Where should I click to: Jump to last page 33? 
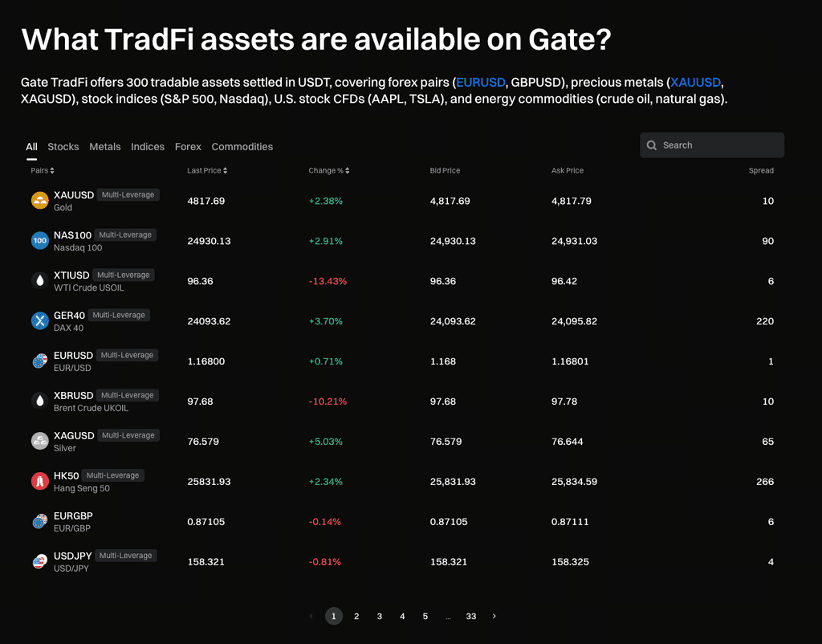(471, 616)
